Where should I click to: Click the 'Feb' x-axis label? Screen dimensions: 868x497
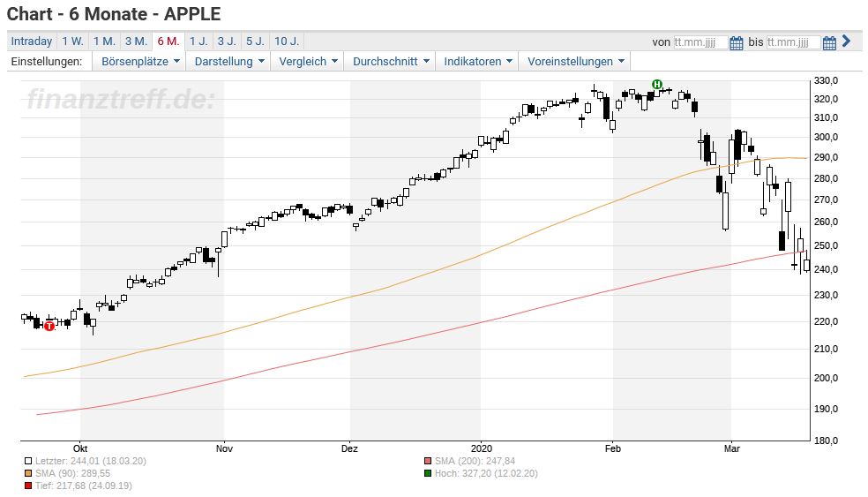[x=613, y=448]
